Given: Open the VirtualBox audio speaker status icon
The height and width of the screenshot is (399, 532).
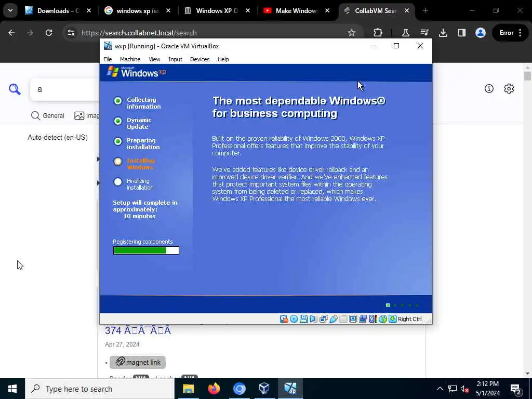Looking at the screenshot, I should click(x=313, y=319).
